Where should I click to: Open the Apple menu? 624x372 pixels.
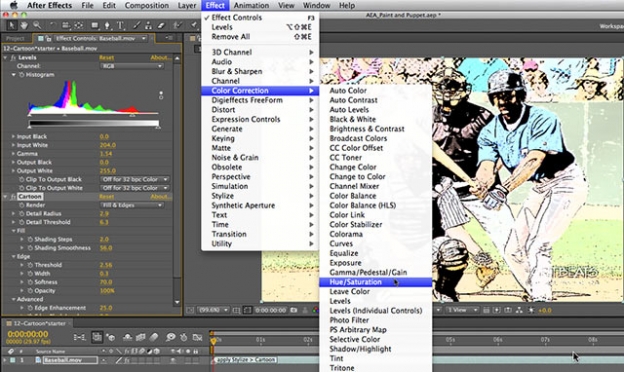click(14, 5)
